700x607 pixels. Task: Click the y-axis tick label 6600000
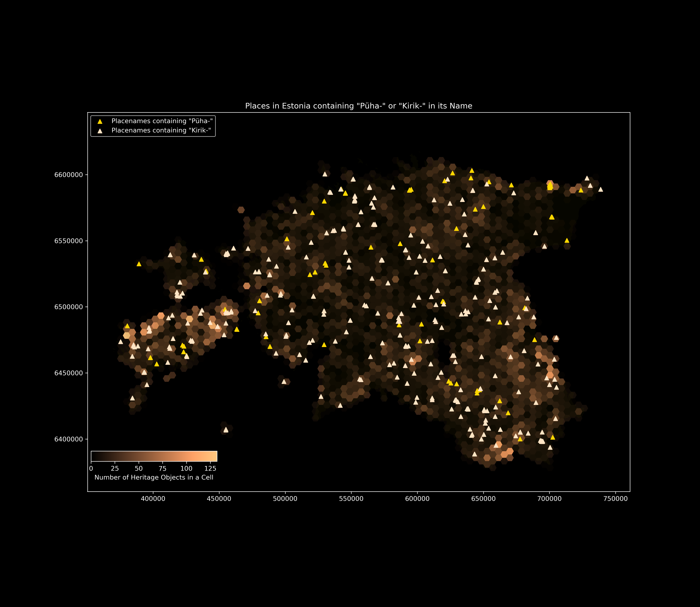tap(68, 175)
